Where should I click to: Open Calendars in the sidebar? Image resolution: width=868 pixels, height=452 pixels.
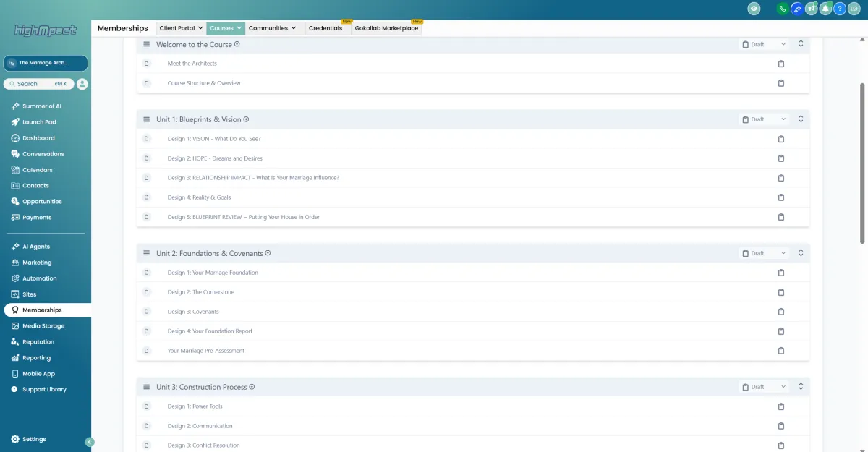pos(38,170)
